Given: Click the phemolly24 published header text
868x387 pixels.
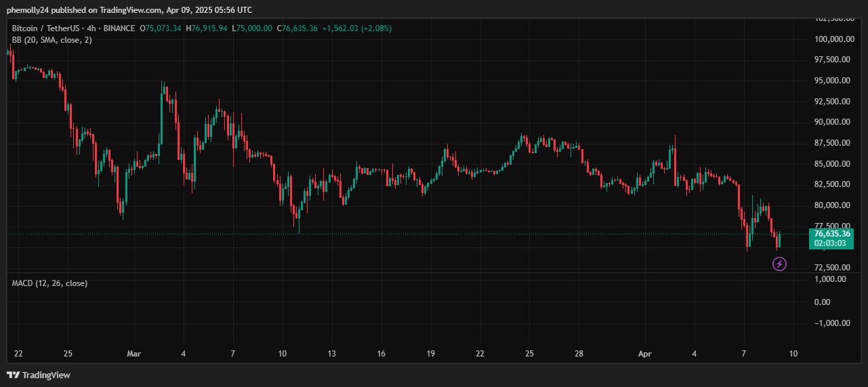Looking at the screenshot, I should coord(129,9).
